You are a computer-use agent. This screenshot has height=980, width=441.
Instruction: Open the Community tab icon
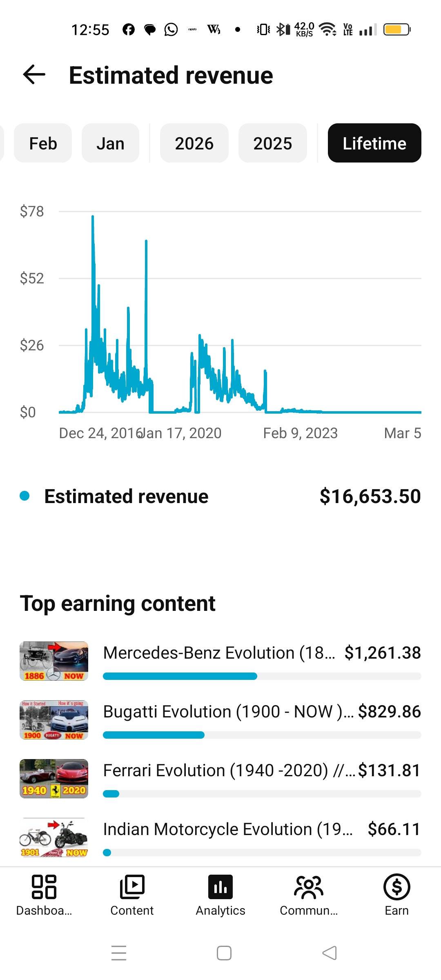[309, 887]
